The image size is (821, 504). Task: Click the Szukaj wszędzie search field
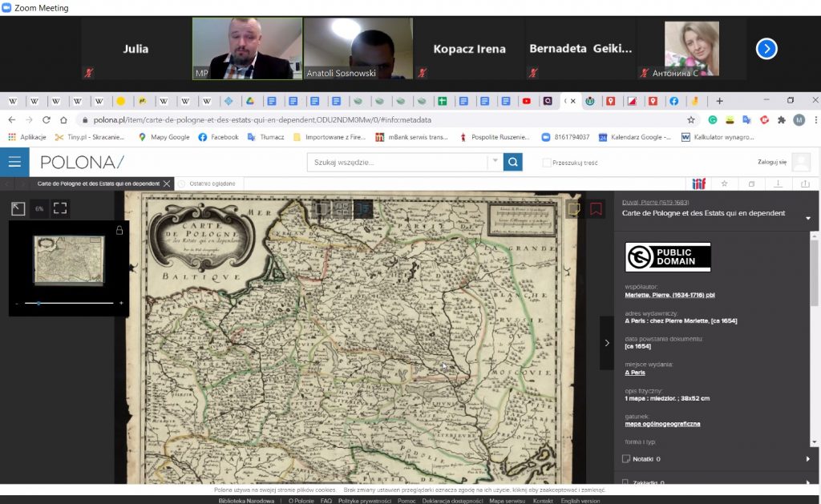click(398, 162)
